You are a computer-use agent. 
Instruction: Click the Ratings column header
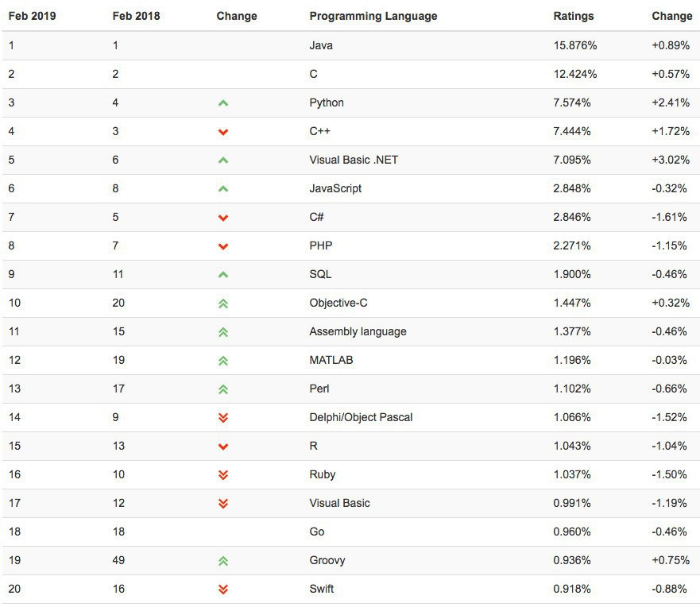[x=574, y=16]
